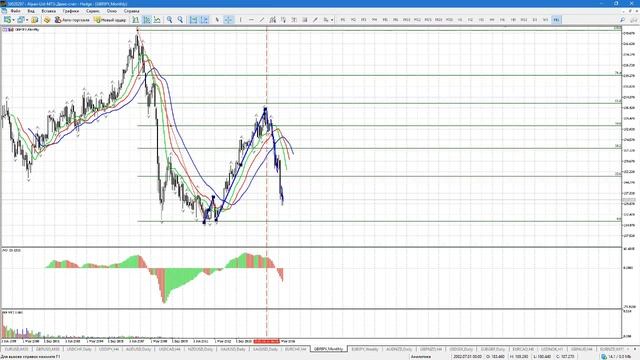Select the highlighted MN timeframe button
The height and width of the screenshot is (360, 640).
click(556, 20)
